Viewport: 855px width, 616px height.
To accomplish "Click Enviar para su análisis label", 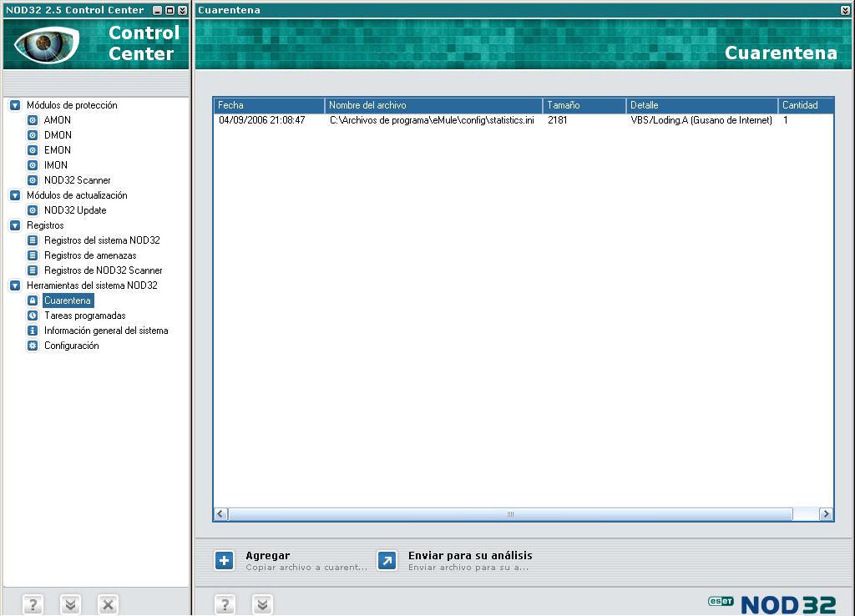I will (470, 556).
